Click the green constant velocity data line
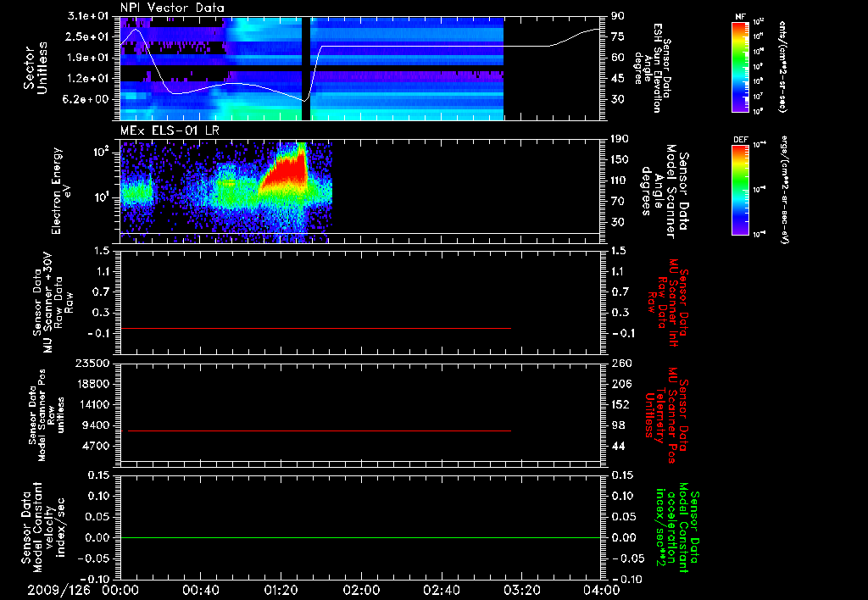 (x=360, y=537)
